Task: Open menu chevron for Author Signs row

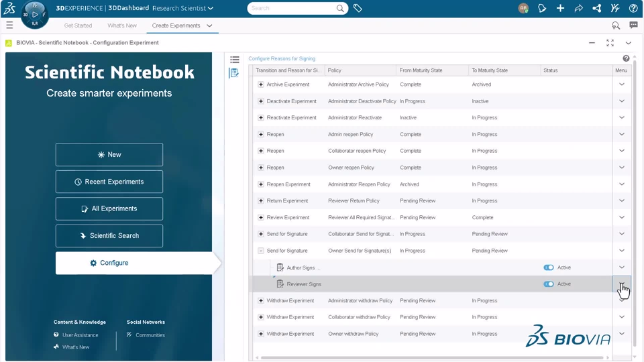Action: (622, 267)
